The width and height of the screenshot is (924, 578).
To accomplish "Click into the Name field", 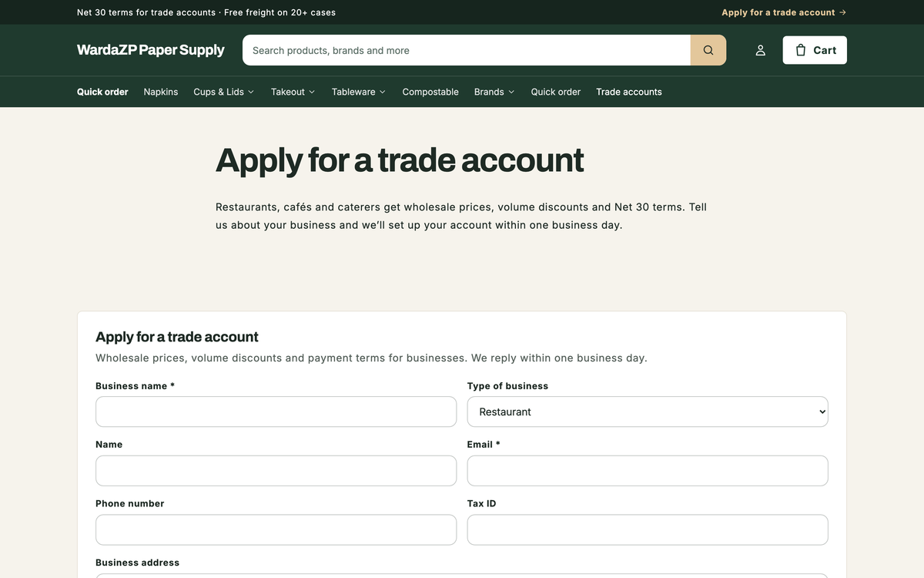I will (276, 471).
